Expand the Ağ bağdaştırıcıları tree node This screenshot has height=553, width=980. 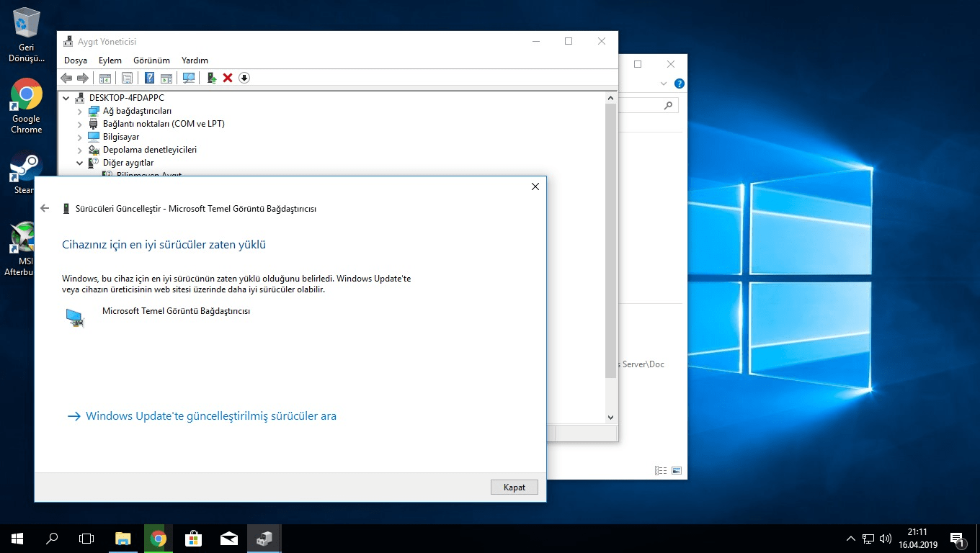tap(80, 112)
